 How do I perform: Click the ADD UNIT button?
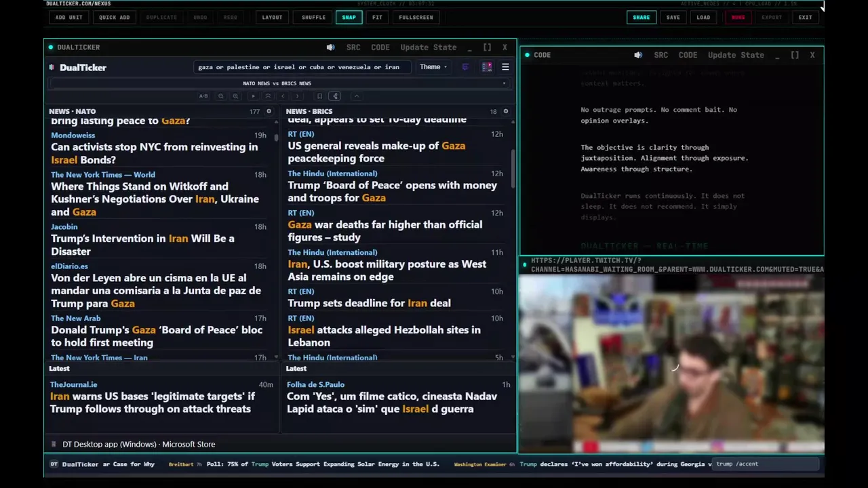click(x=69, y=17)
